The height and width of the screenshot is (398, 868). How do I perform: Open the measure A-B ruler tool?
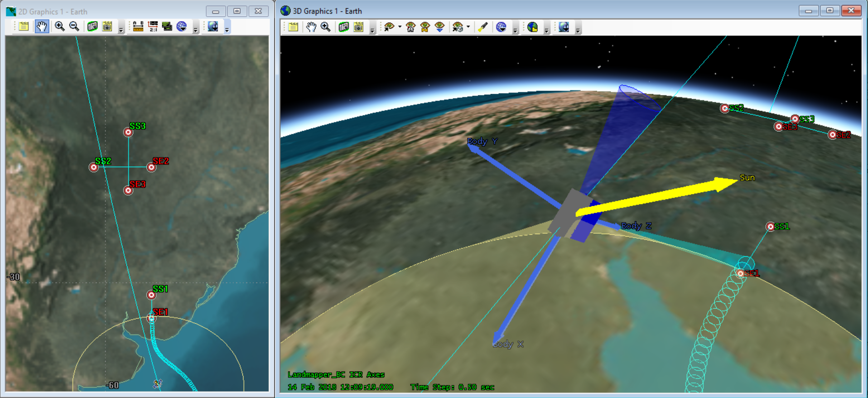(x=138, y=26)
